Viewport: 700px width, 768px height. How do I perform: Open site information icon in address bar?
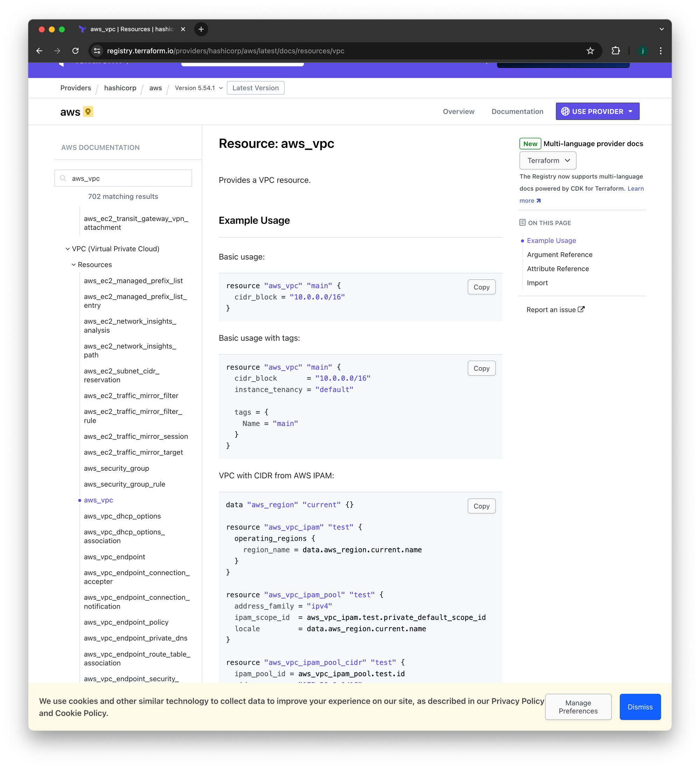97,51
